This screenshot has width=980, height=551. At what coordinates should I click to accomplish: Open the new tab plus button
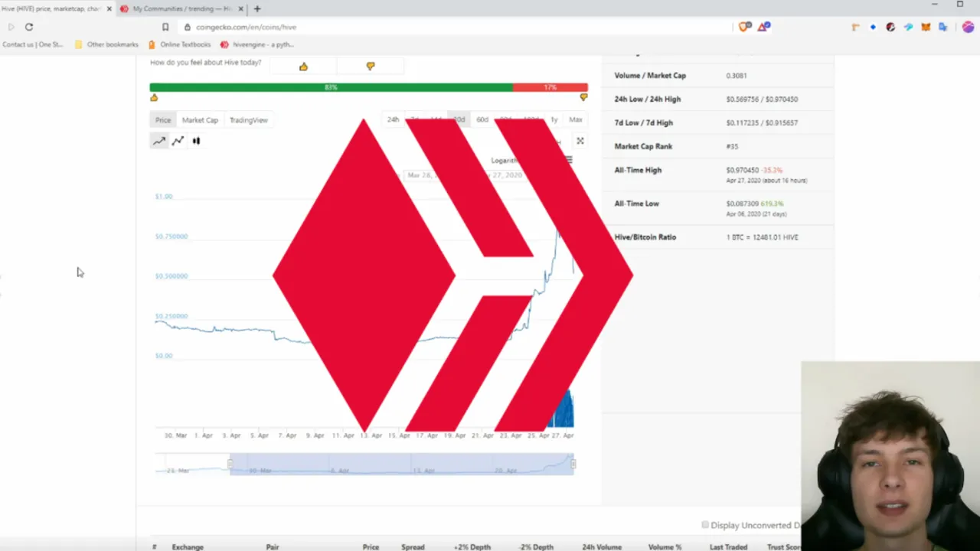coord(257,8)
